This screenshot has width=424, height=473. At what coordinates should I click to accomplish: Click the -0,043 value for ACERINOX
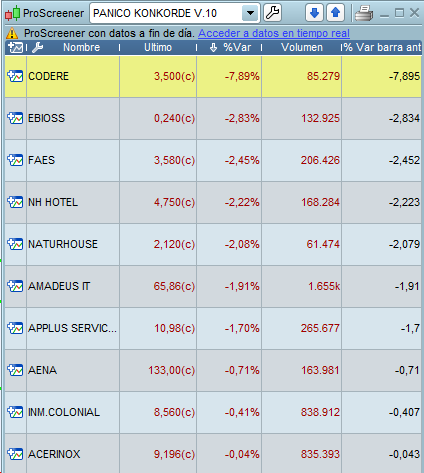404,454
